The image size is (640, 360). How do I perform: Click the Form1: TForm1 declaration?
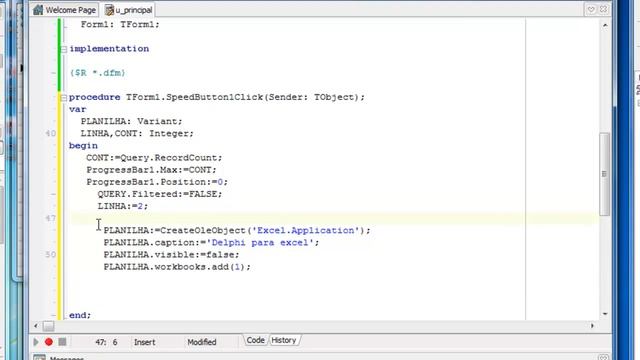[x=120, y=24]
